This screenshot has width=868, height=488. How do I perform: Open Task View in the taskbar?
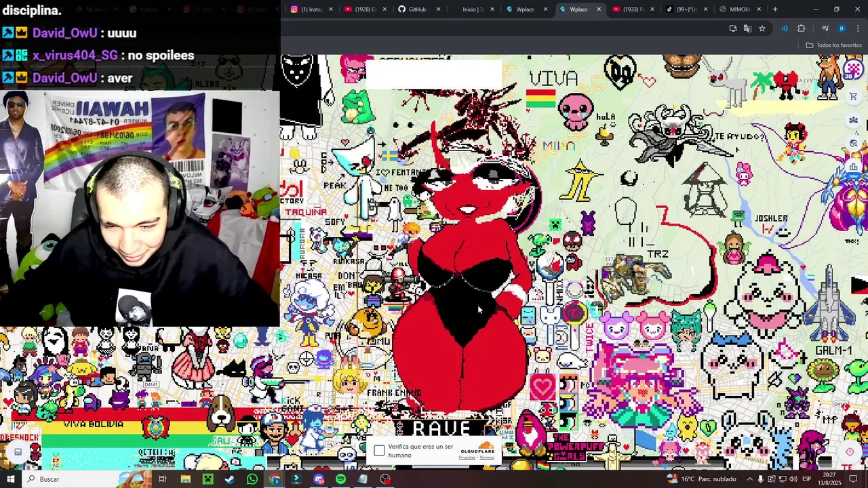coord(163,479)
